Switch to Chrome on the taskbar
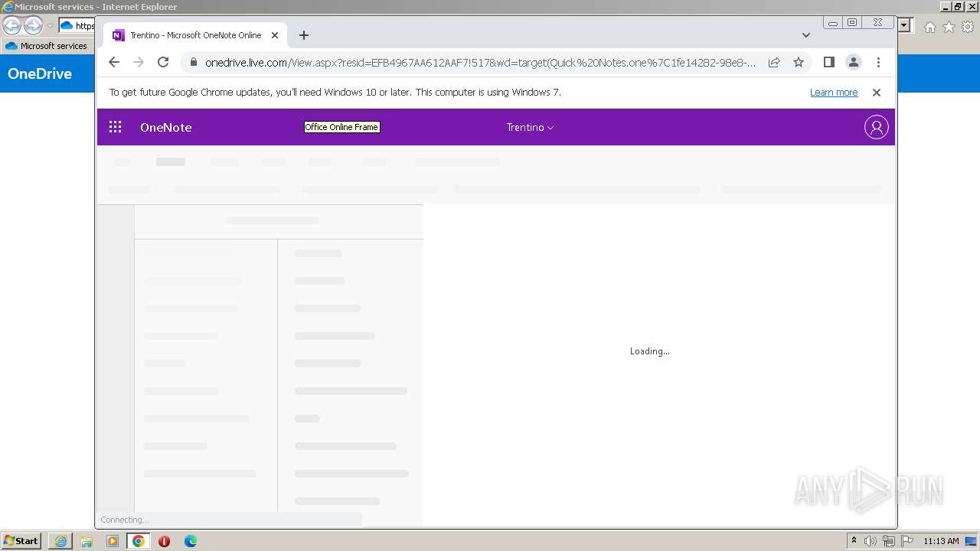 click(x=139, y=541)
